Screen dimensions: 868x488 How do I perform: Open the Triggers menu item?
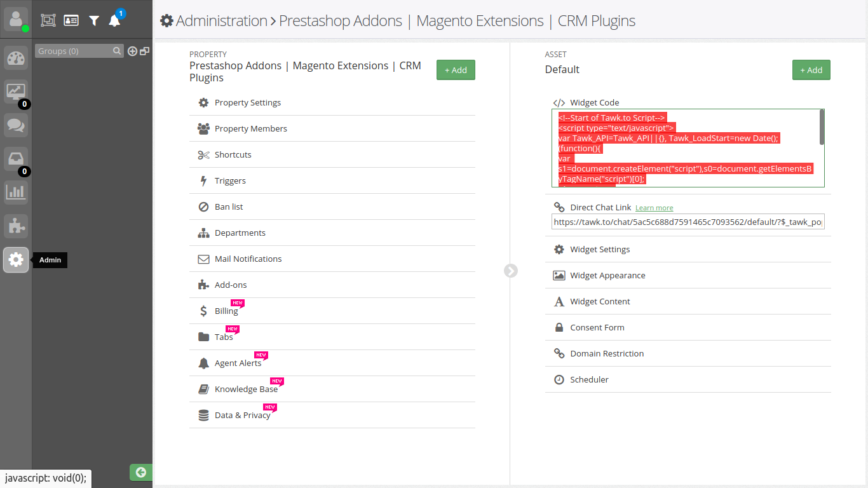(x=230, y=181)
